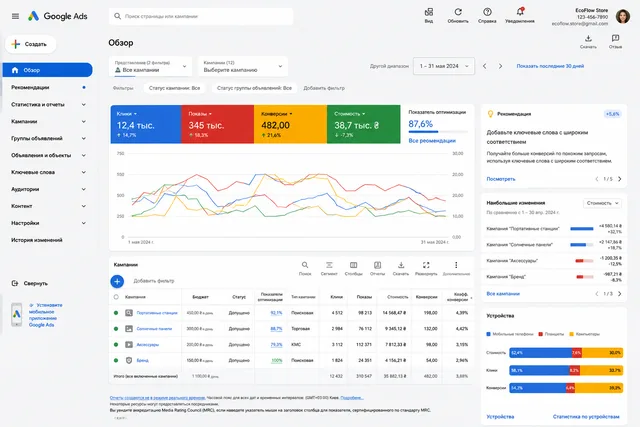This screenshot has height=427, width=640.
Task: Toggle green status dot for Солнечные панели
Action: [116, 329]
